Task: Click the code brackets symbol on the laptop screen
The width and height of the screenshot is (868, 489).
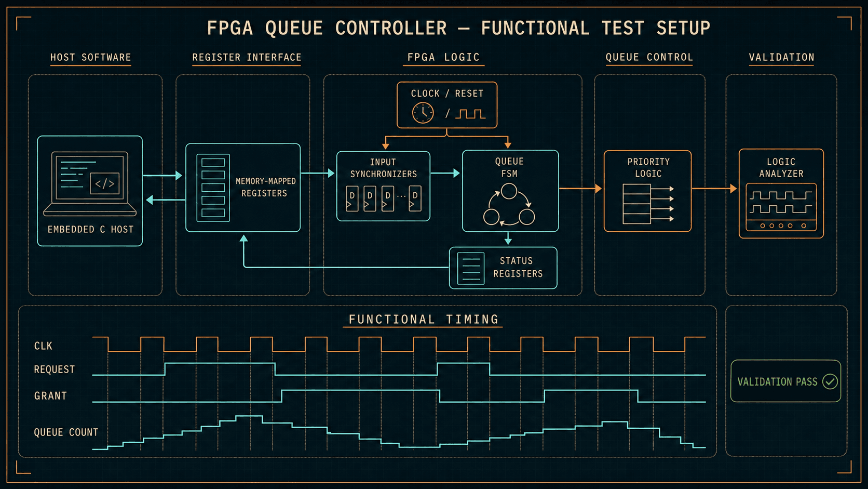Action: click(105, 183)
